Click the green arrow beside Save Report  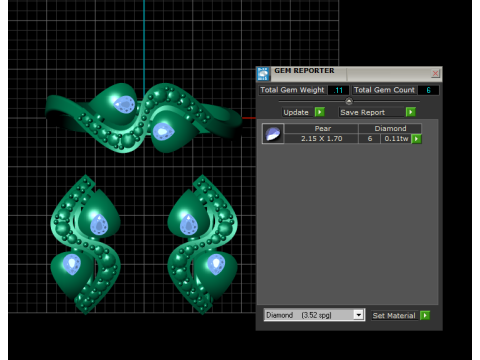[x=411, y=112]
